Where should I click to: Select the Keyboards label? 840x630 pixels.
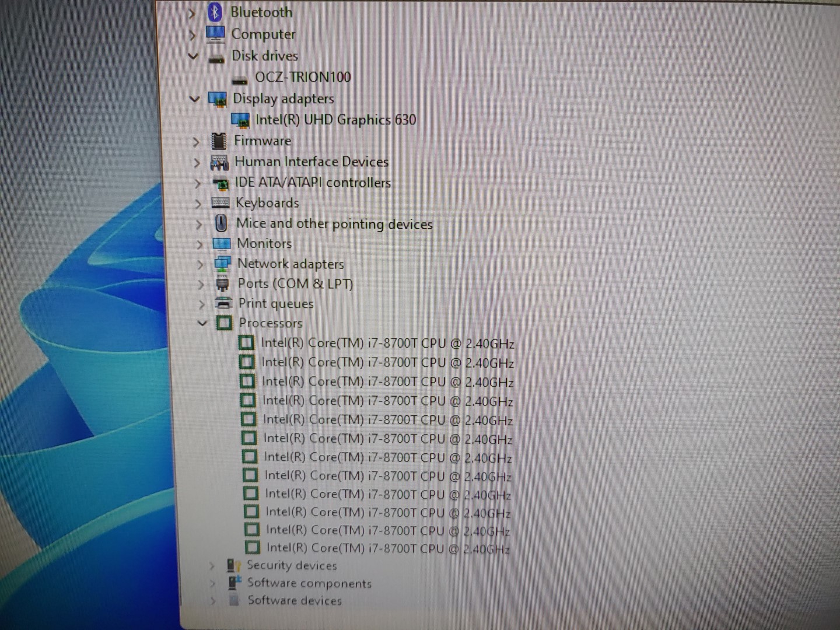click(x=267, y=203)
